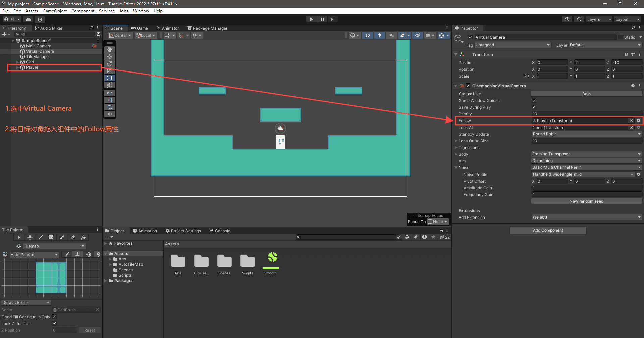Open the Layer Default dropdown
This screenshot has width=644, height=338.
[x=605, y=45]
